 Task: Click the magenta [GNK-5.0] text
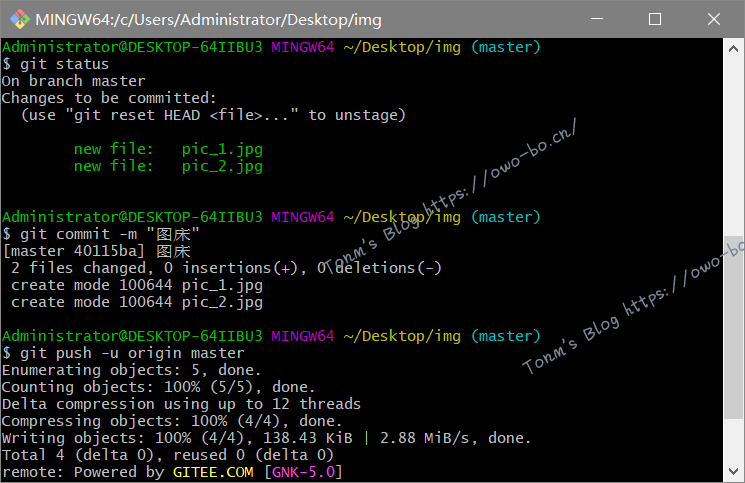[x=303, y=472]
